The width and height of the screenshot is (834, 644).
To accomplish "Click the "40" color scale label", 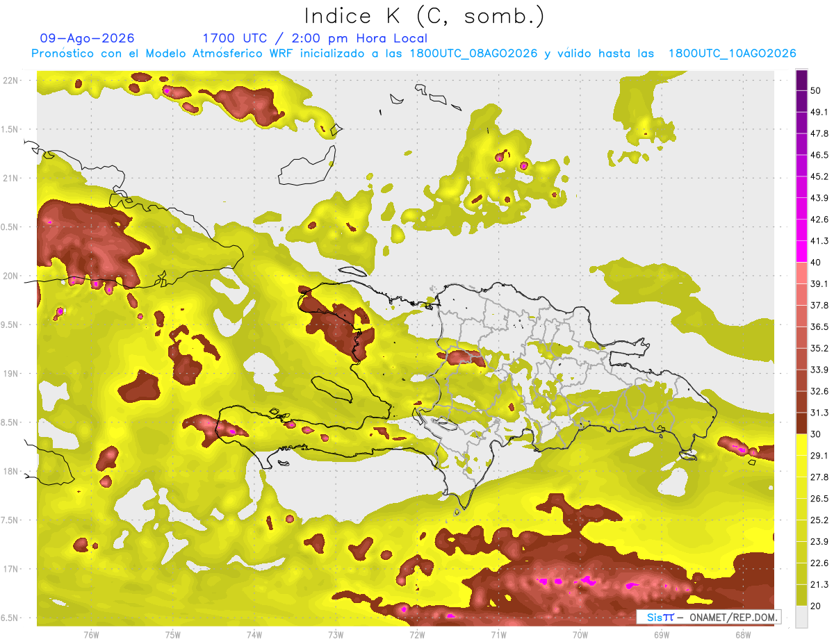I will (x=816, y=263).
